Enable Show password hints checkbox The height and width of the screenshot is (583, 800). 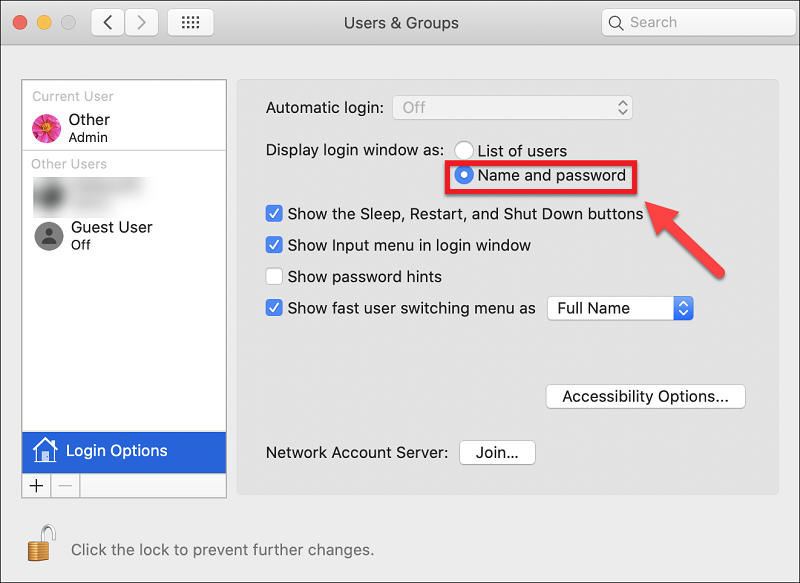pyautogui.click(x=274, y=277)
